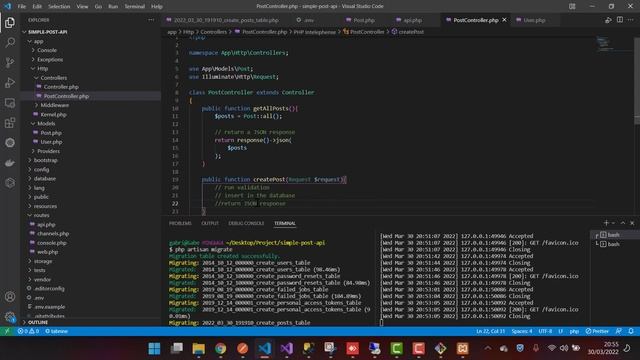The image size is (640, 360).
Task: Click Ln 22, Col 11 cursor position
Action: click(x=491, y=331)
